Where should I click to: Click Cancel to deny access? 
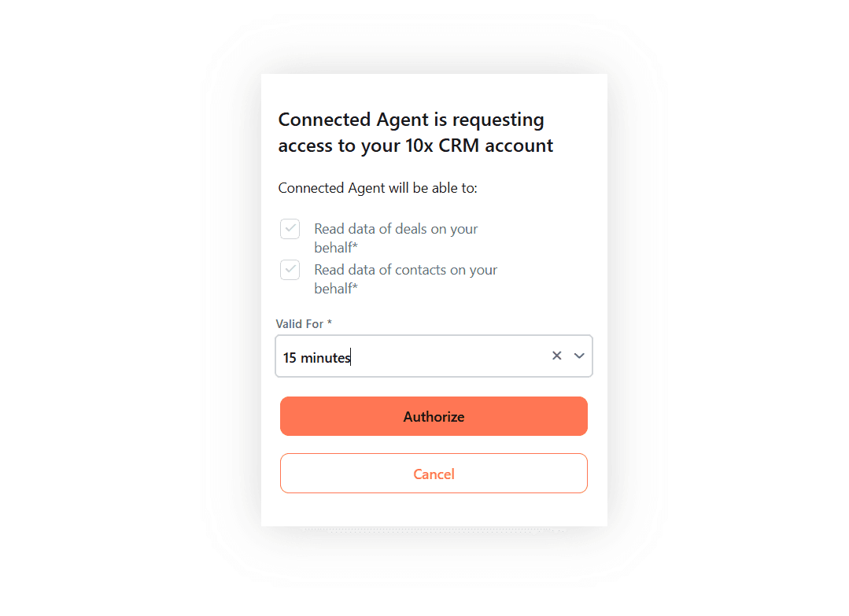coord(434,473)
